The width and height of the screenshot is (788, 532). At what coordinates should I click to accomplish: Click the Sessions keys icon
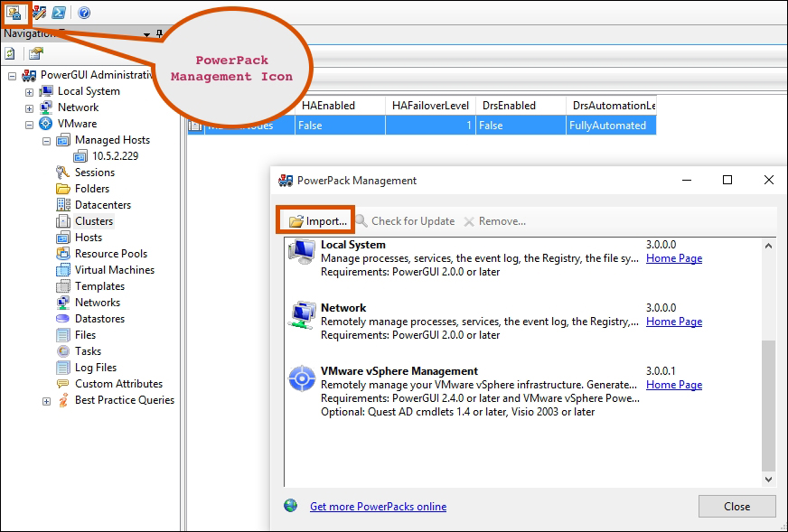(63, 173)
